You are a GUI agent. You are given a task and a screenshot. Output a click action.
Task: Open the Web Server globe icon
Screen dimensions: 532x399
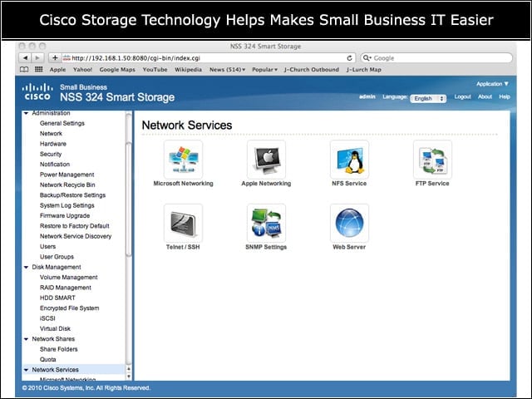349,224
